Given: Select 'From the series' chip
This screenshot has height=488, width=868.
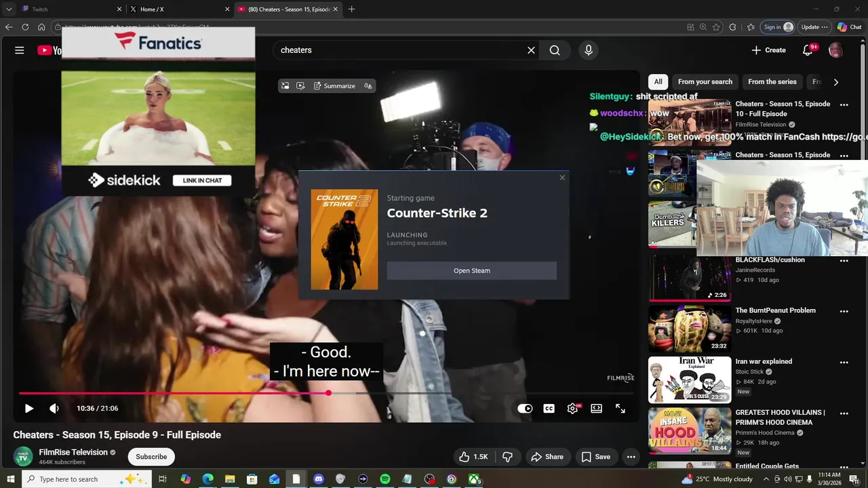Looking at the screenshot, I should click(x=772, y=82).
